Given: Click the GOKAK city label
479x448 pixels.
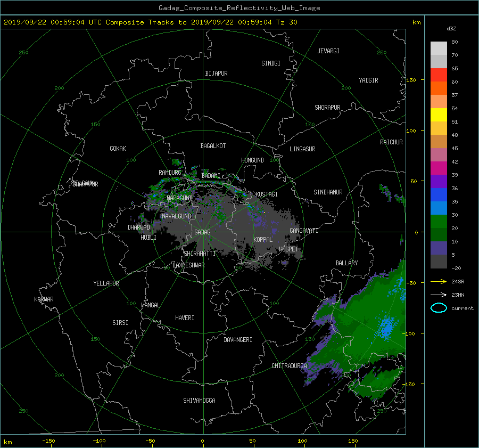Looking at the screenshot, I should click(118, 149).
